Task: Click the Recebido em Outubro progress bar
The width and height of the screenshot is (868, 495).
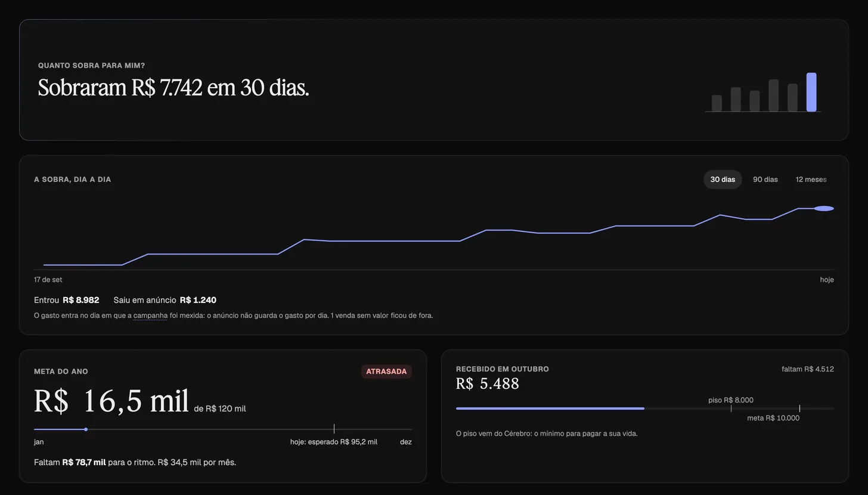Action: point(645,409)
